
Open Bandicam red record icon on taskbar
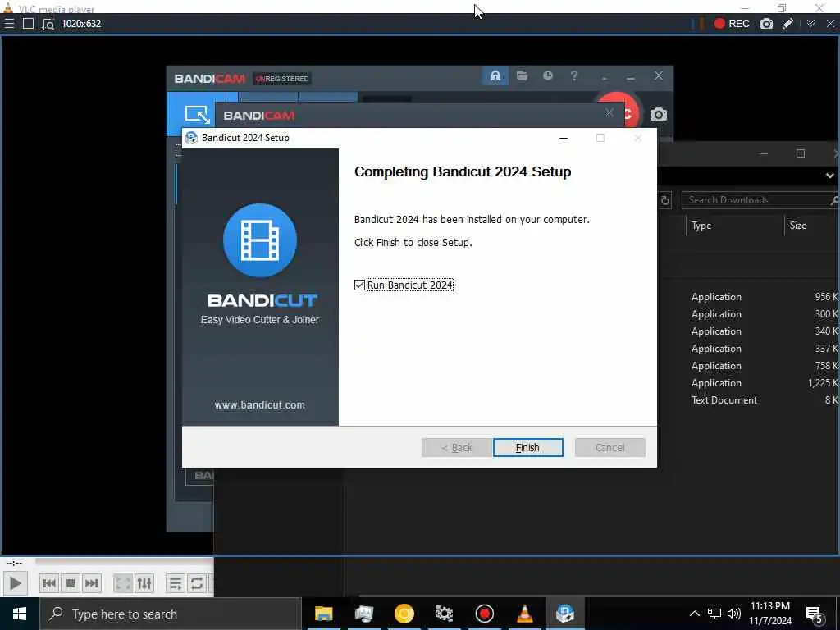click(x=484, y=614)
